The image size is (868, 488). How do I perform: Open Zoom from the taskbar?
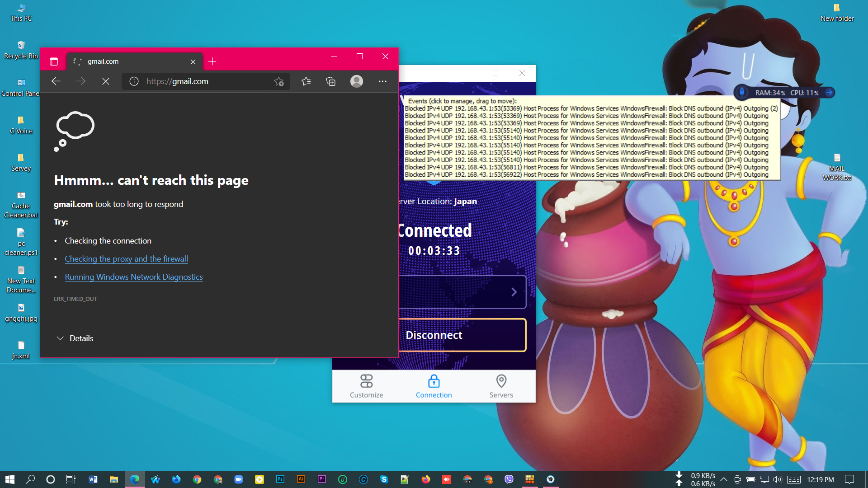[239, 479]
